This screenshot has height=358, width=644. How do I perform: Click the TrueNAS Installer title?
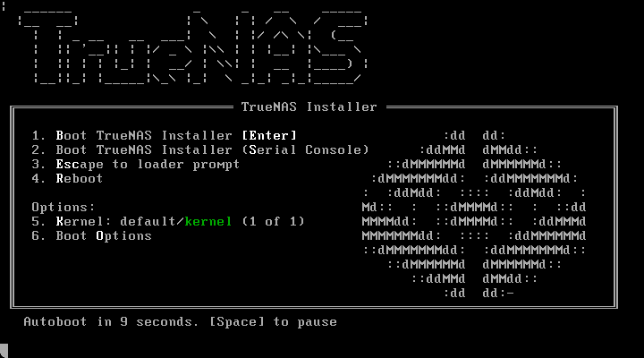(309, 107)
